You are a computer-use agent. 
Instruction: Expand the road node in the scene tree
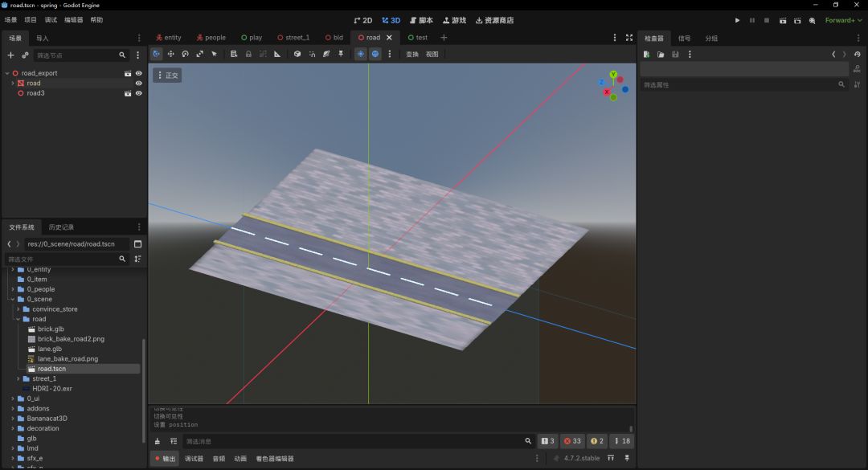point(13,83)
